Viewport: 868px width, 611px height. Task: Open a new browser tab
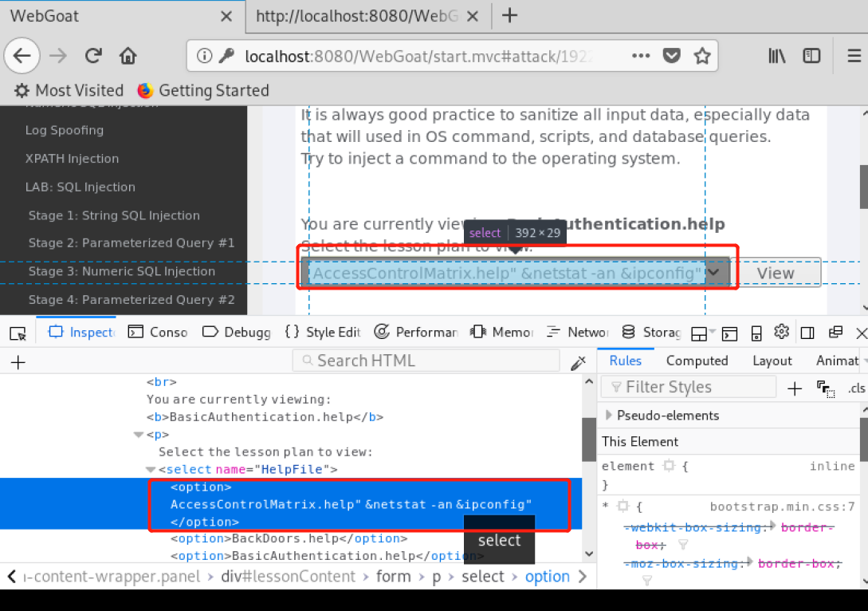[509, 15]
